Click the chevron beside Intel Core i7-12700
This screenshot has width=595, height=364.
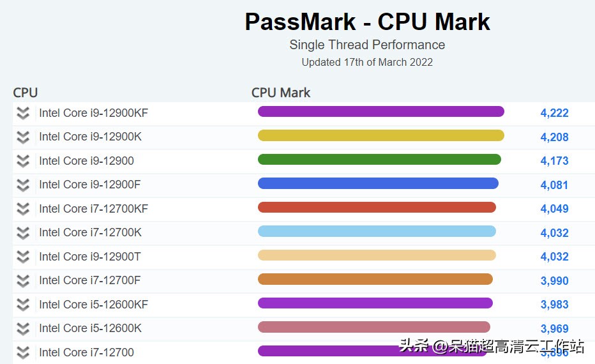tap(23, 352)
